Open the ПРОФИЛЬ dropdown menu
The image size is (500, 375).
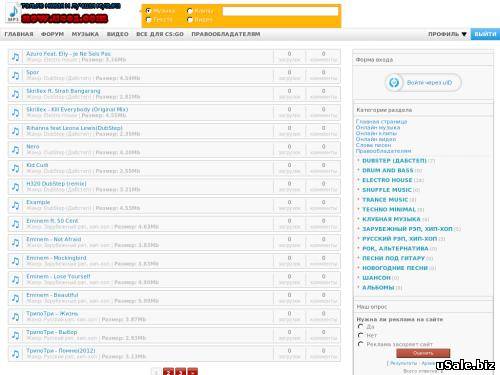pos(447,34)
